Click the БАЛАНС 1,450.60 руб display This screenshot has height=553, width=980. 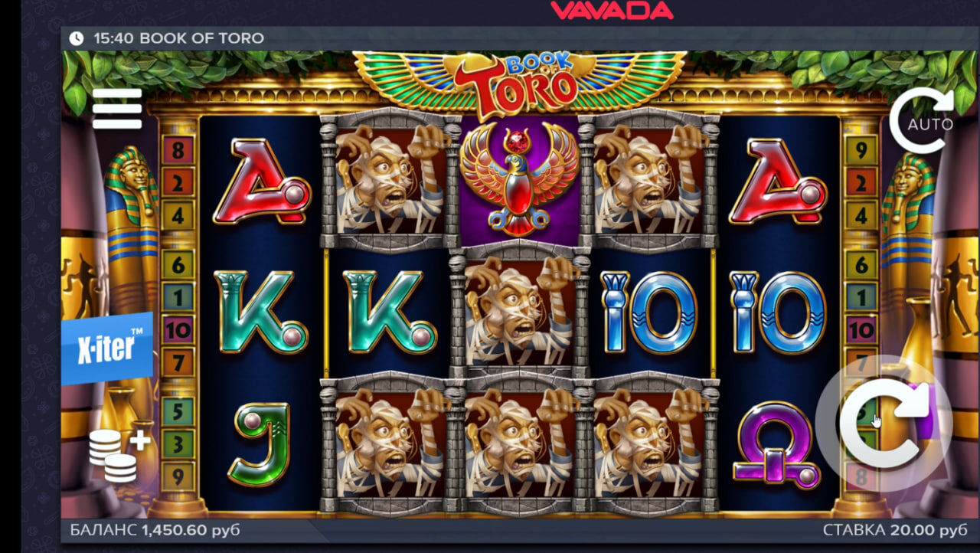pos(155,530)
